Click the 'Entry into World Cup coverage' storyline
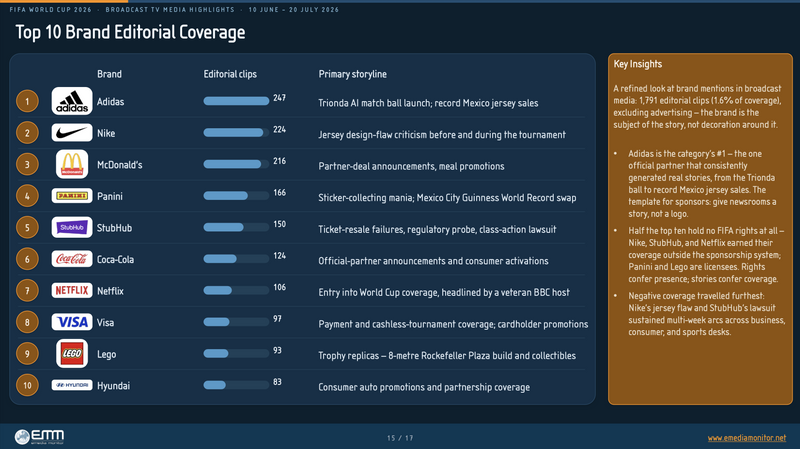 click(444, 292)
